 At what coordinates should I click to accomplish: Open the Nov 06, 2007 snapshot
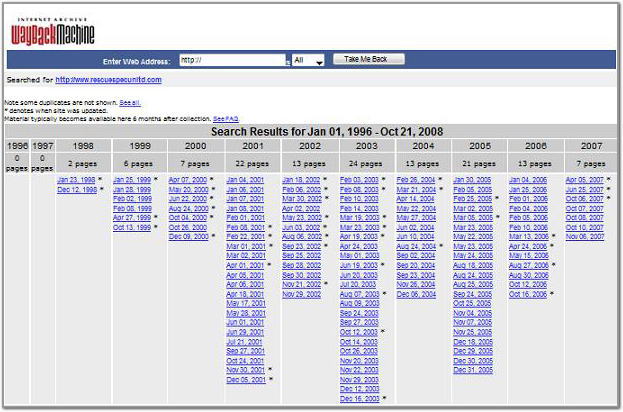[x=585, y=236]
